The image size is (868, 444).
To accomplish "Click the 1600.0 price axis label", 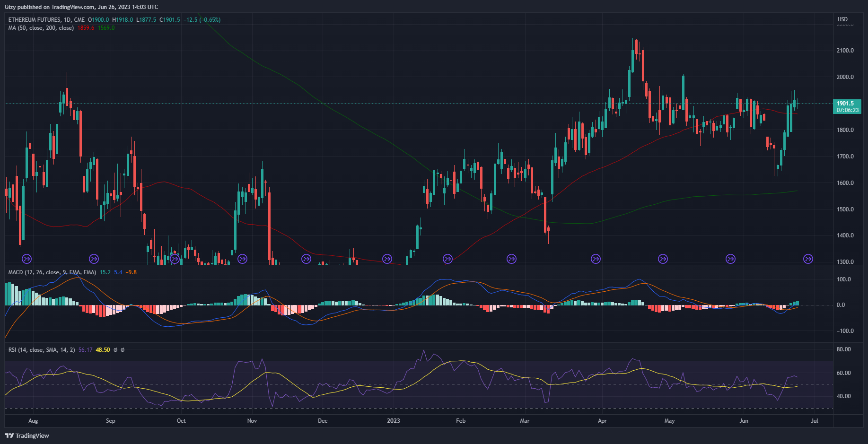I will coord(845,183).
